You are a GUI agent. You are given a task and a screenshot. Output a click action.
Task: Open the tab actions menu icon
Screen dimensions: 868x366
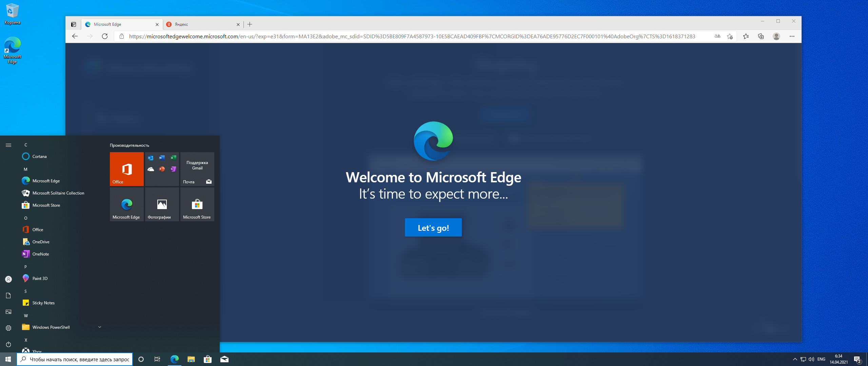(x=74, y=24)
